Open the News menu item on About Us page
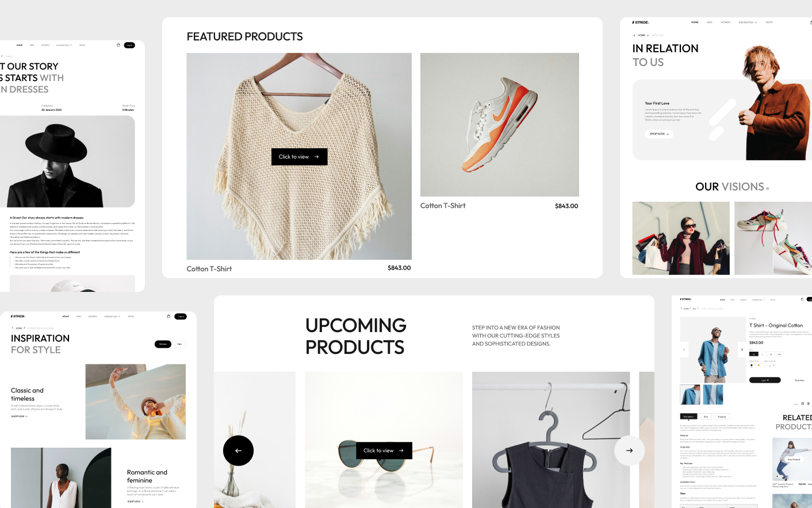 (769, 22)
